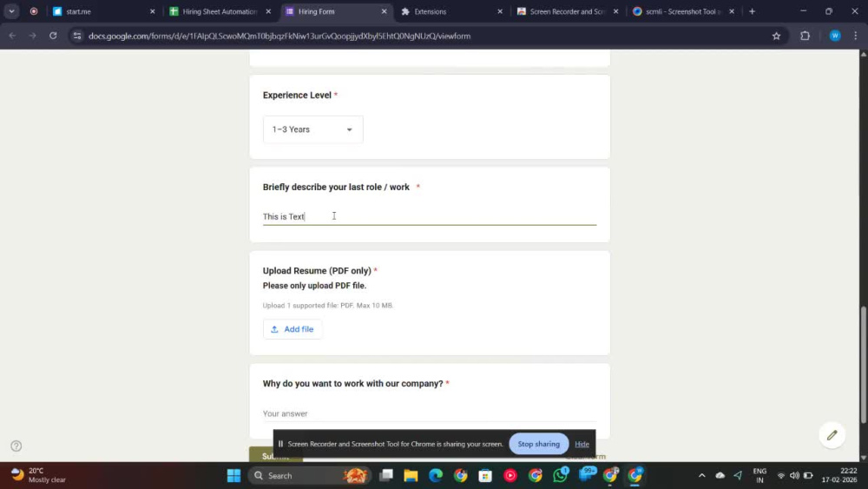The width and height of the screenshot is (868, 489).
Task: Open volume speaker tray icon
Action: coord(794,475)
